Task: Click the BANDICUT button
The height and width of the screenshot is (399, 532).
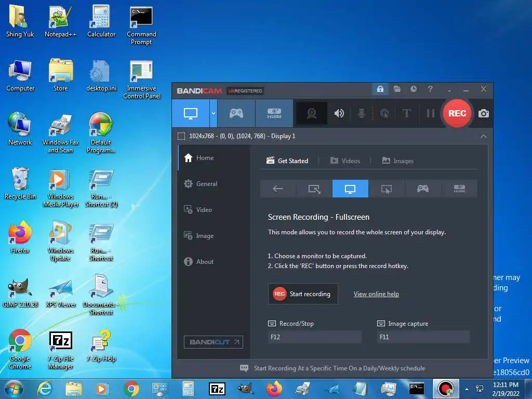Action: [214, 342]
